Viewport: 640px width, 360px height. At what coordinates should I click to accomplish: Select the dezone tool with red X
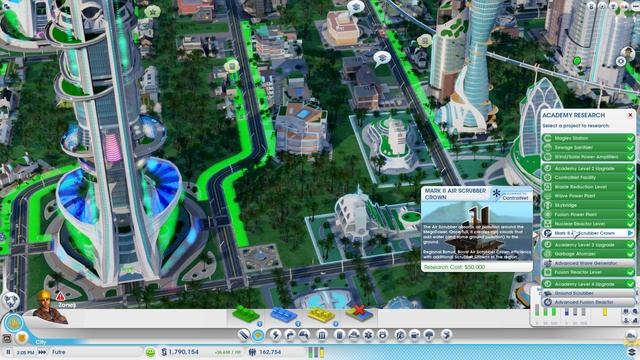(x=359, y=313)
